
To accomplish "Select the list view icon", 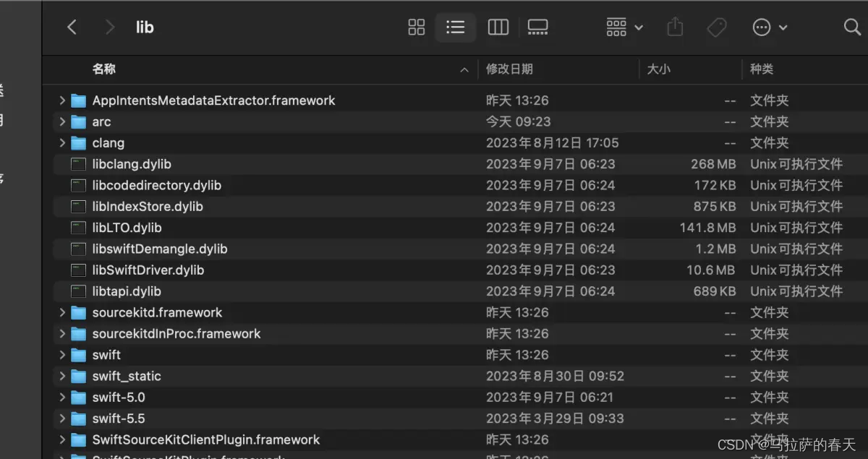I will (x=456, y=27).
